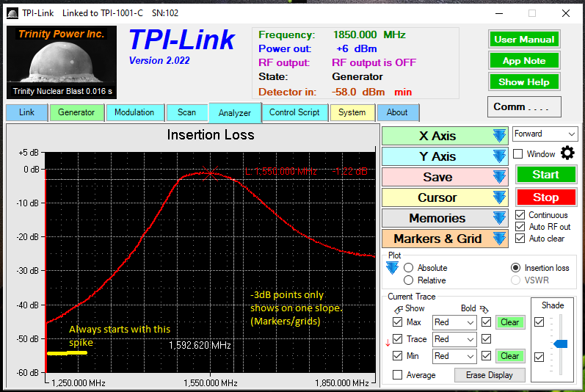Start the analyzer sweep

tap(546, 175)
